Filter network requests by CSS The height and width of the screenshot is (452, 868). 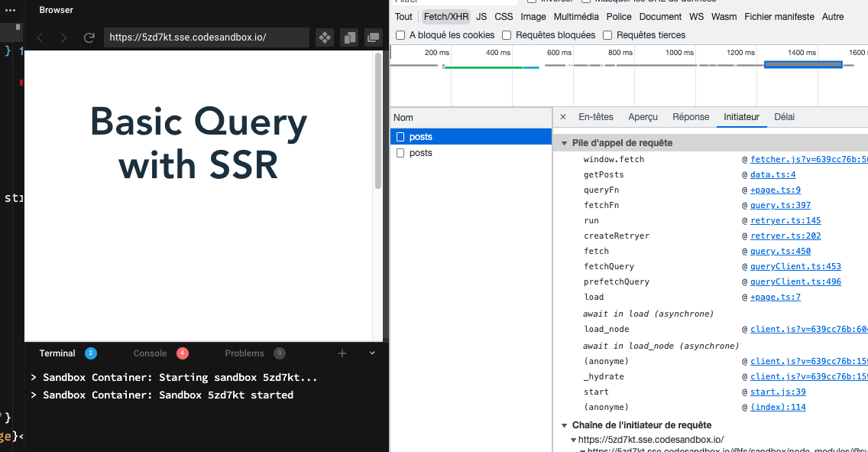pos(504,17)
